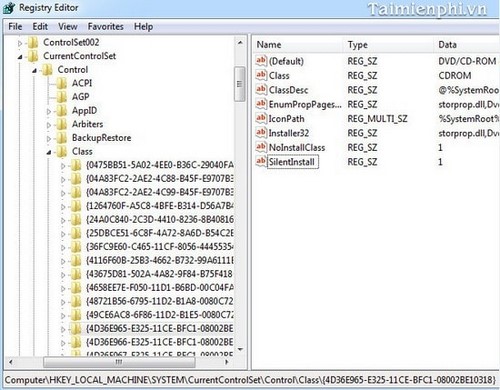This screenshot has width=500, height=390.
Task: Click the {1264760F-A5C8 folder icon
Action: click(x=76, y=206)
